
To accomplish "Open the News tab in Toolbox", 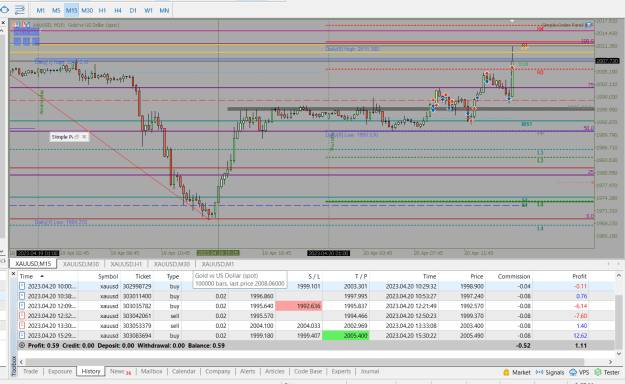I will [x=120, y=371].
